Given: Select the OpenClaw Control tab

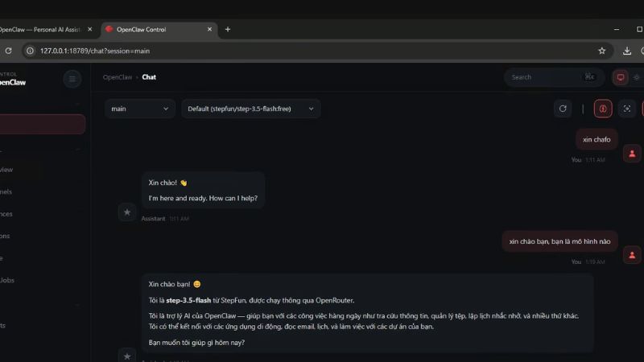Looking at the screenshot, I should [159, 30].
